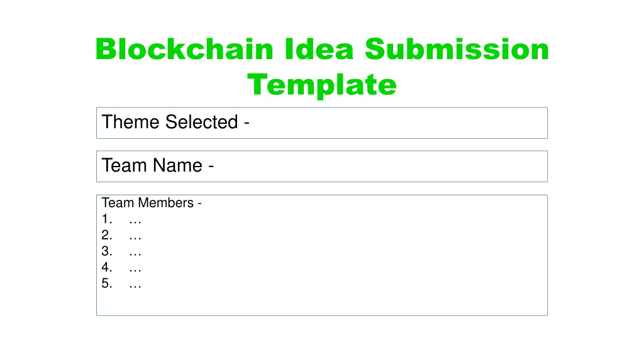Click inside the Team Name text box

click(x=321, y=166)
